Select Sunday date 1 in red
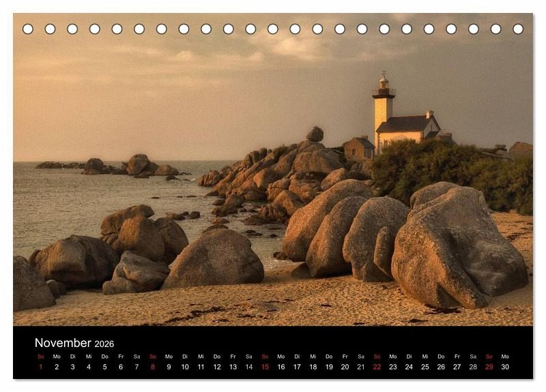Screen dimensions: 546x392 [x=41, y=367]
